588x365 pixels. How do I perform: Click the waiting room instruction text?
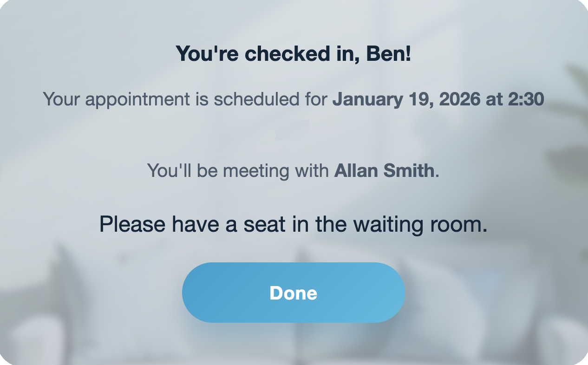tap(293, 224)
